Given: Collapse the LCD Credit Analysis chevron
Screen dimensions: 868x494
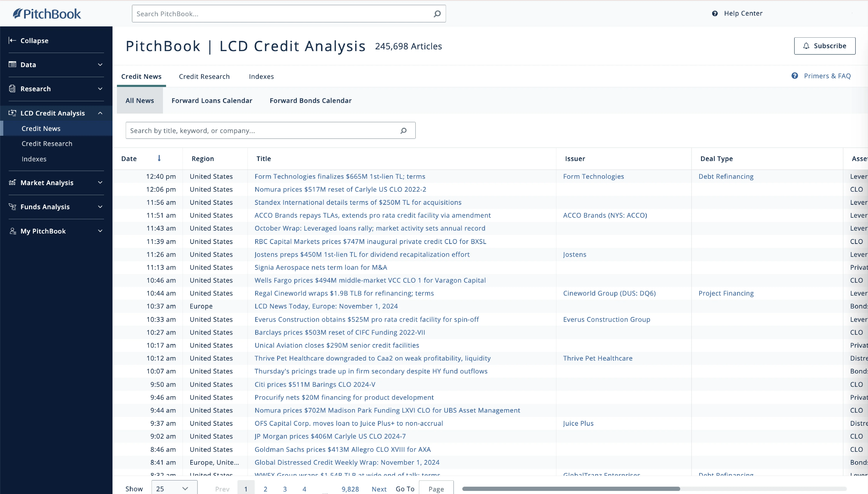Looking at the screenshot, I should pos(100,113).
